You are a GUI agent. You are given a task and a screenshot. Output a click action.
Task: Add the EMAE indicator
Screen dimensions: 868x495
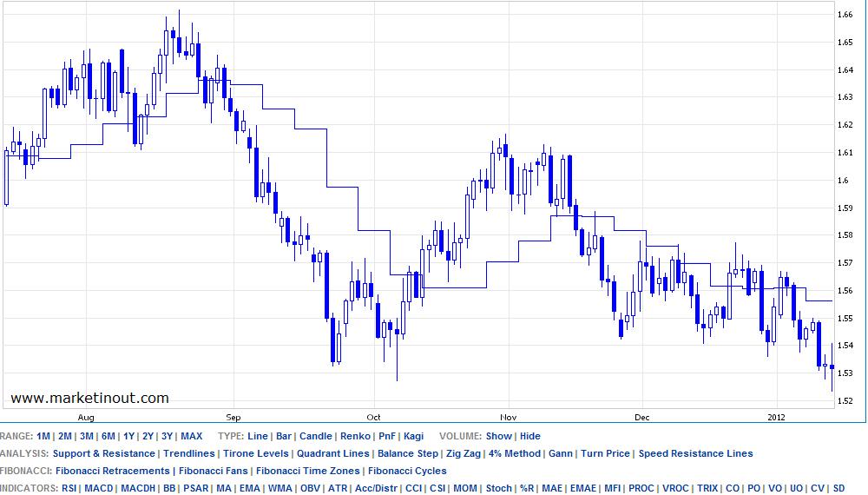pyautogui.click(x=583, y=488)
